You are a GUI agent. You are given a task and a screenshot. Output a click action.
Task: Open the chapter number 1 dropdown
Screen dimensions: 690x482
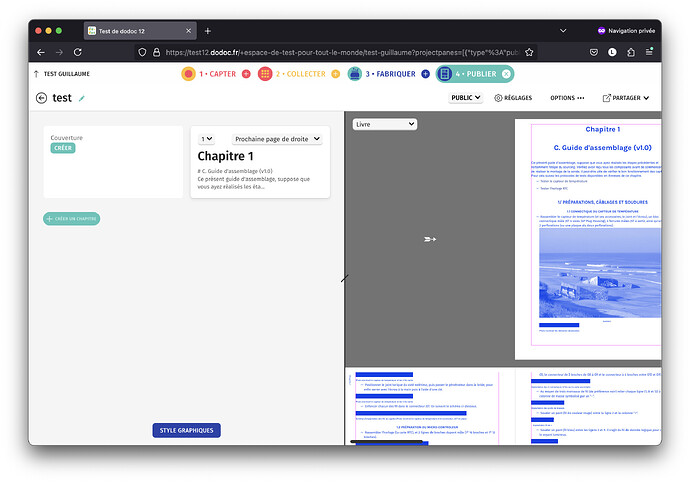click(206, 139)
